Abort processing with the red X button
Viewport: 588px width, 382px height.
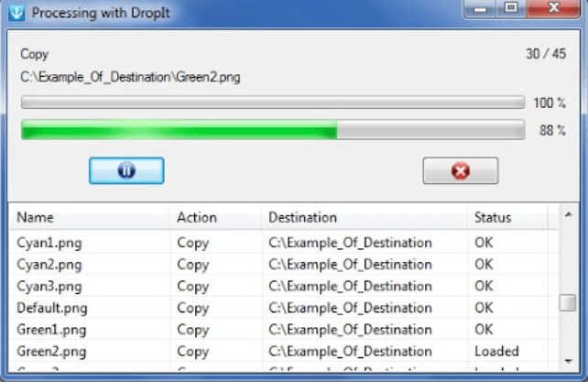point(461,170)
